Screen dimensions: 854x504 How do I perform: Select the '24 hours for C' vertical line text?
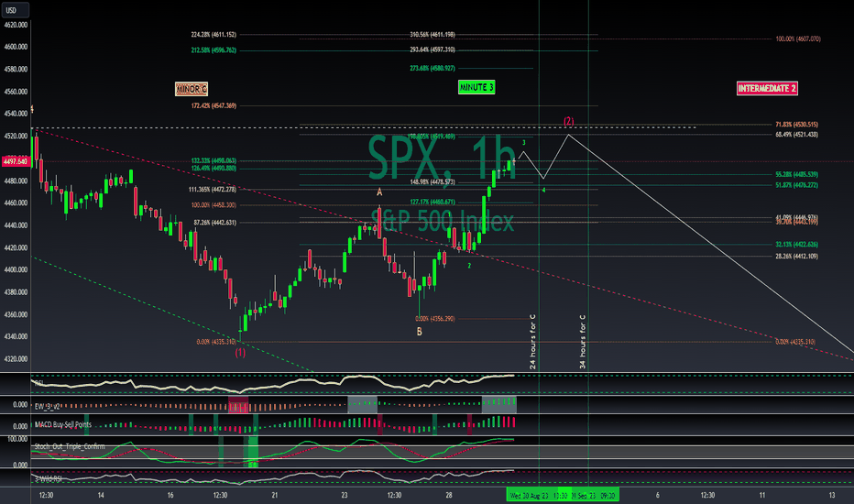pyautogui.click(x=532, y=342)
